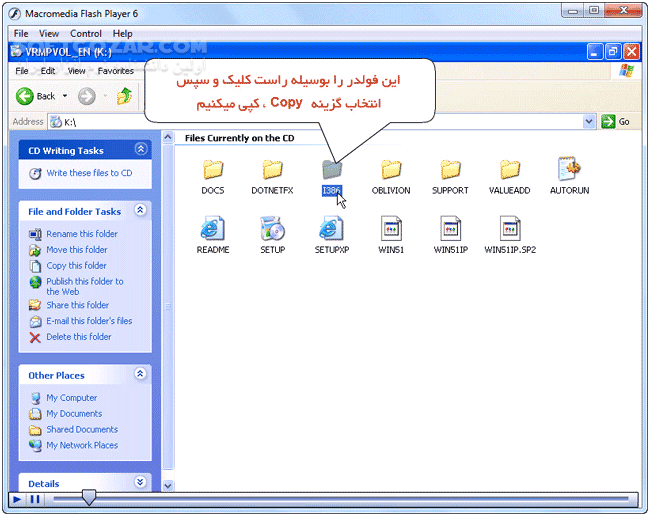Click the Play button in player bar
Screen dimensions: 650x515
[x=17, y=499]
